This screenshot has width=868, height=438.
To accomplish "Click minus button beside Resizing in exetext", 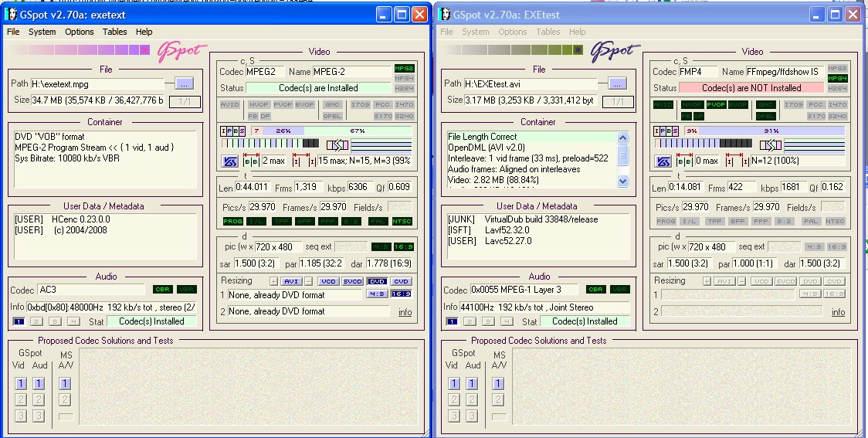I will (x=309, y=281).
